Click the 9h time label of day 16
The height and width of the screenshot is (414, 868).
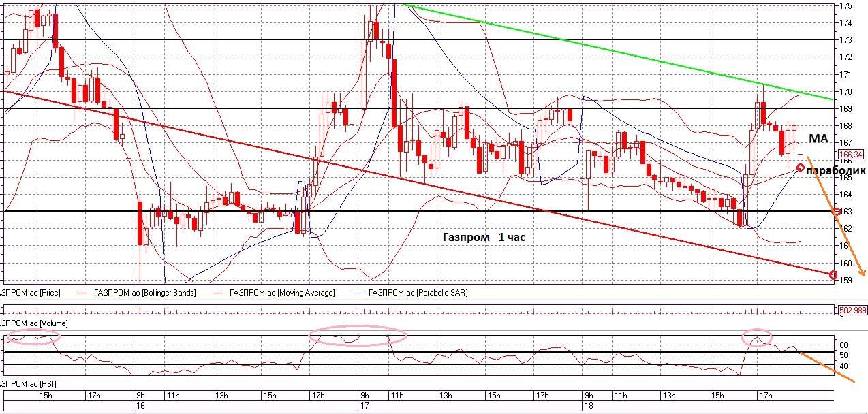[x=140, y=395]
